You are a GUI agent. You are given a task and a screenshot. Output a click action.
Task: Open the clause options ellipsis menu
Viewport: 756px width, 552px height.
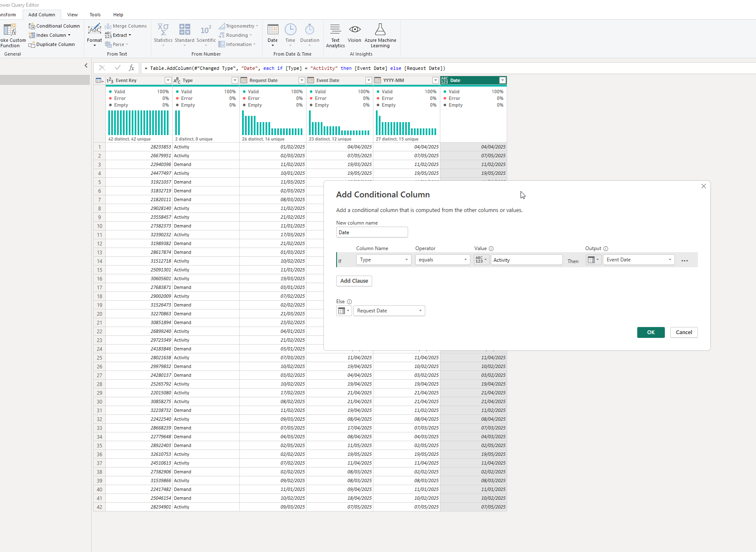pyautogui.click(x=684, y=261)
